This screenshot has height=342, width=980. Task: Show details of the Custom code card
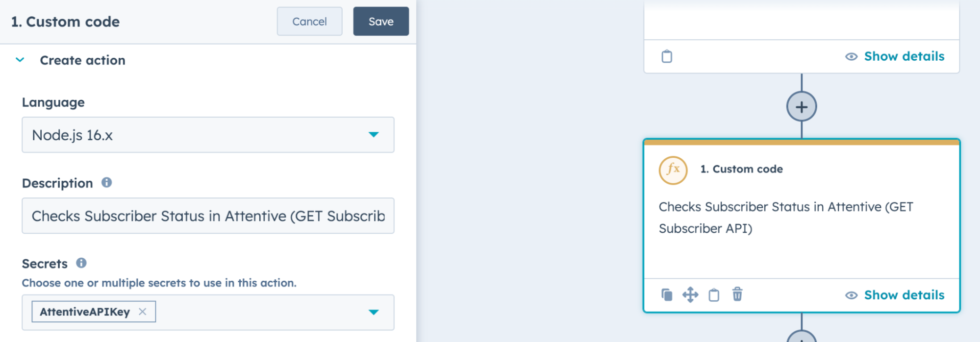click(895, 295)
